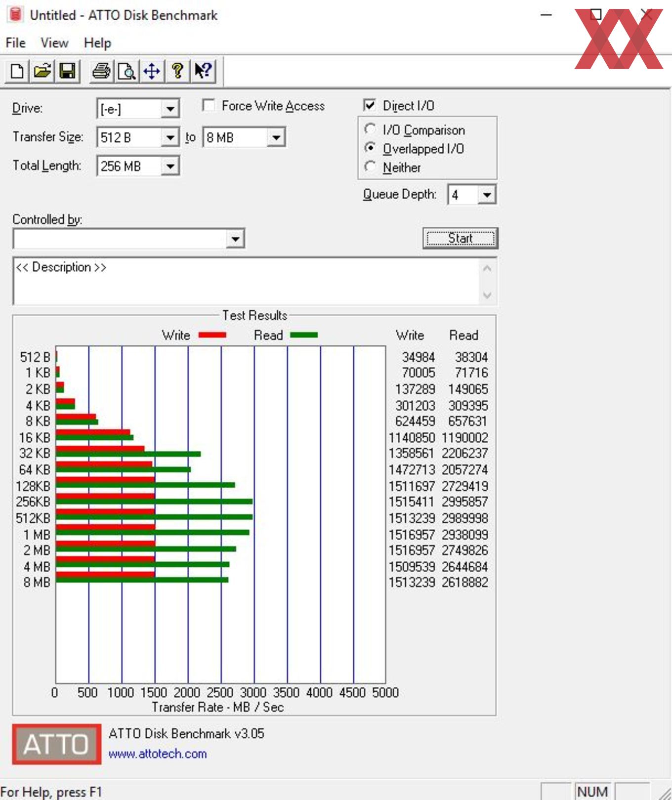Image resolution: width=672 pixels, height=800 pixels.
Task: Uncheck the Direct I/O checkbox
Action: pyautogui.click(x=370, y=105)
